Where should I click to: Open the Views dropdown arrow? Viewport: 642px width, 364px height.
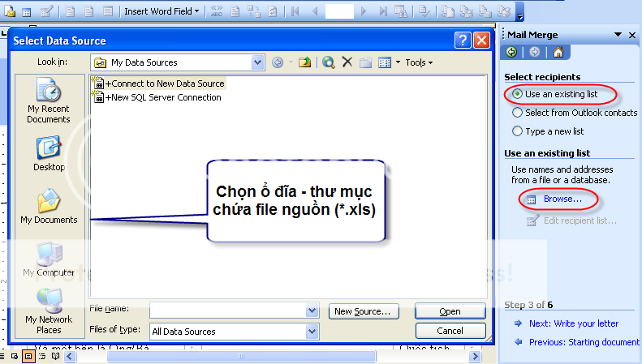(398, 62)
